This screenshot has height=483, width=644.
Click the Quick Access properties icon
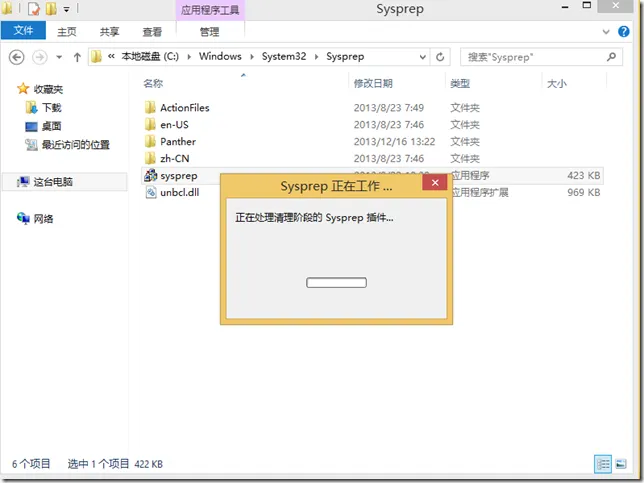(x=34, y=8)
